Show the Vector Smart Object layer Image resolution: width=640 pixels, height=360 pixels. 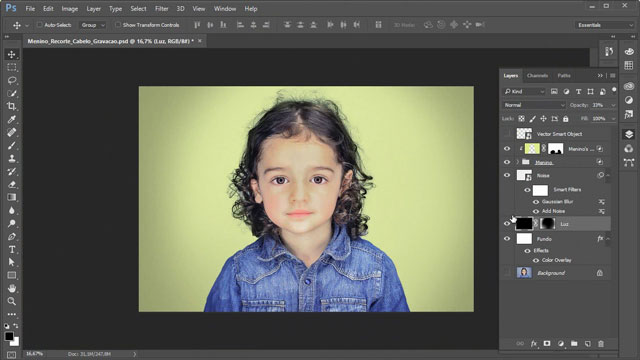[507, 134]
